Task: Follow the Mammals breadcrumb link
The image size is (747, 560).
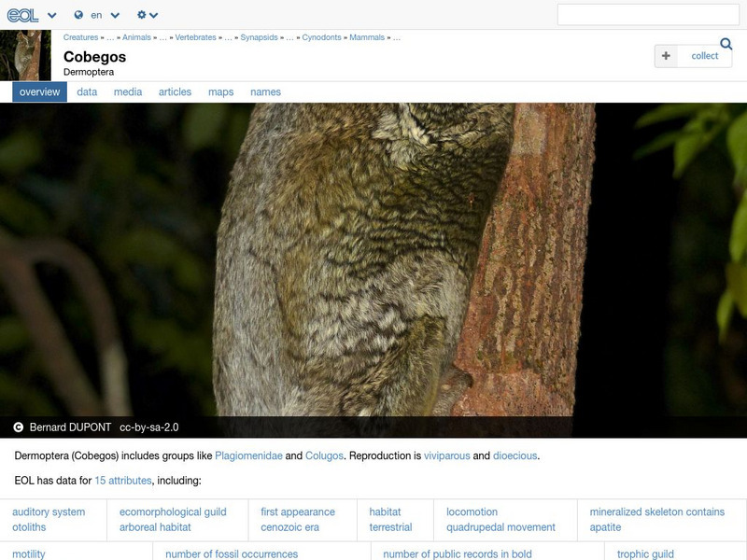Action: 368,39
